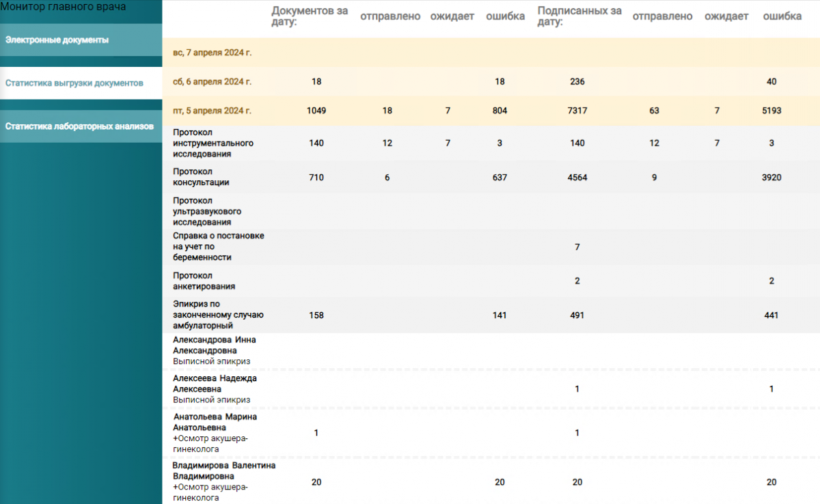820x504 pixels.
Task: Click value "5193" in 5 апреля row
Action: [x=771, y=111]
